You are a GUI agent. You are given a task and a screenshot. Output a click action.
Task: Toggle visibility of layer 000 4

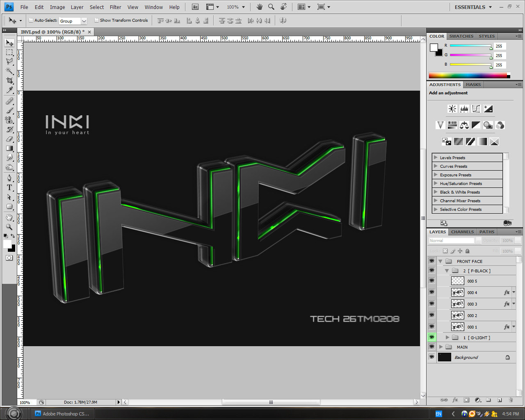[431, 292]
